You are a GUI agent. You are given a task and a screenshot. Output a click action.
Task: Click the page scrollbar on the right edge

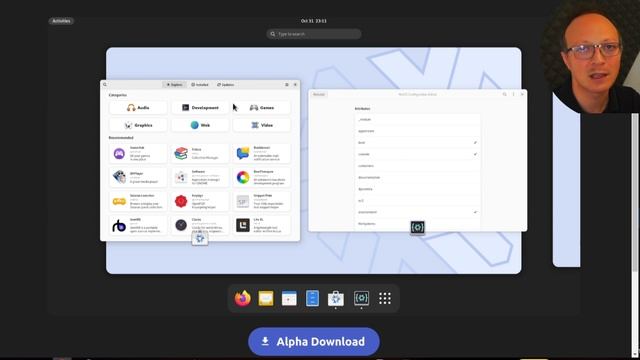635,192
